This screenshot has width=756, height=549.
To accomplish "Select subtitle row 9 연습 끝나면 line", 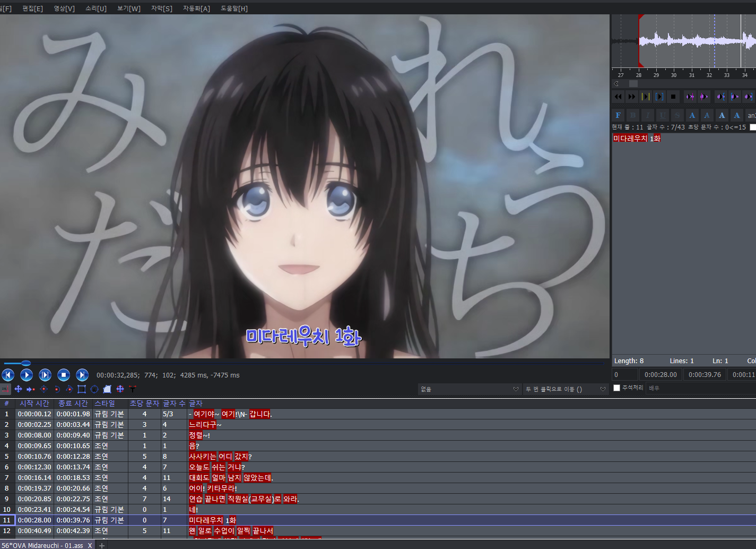I will [x=378, y=499].
